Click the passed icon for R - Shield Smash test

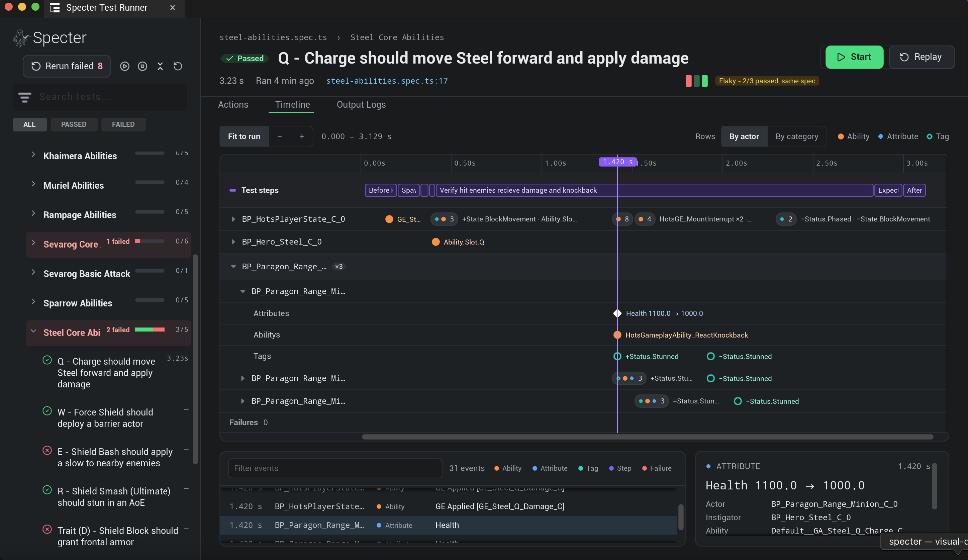point(47,490)
